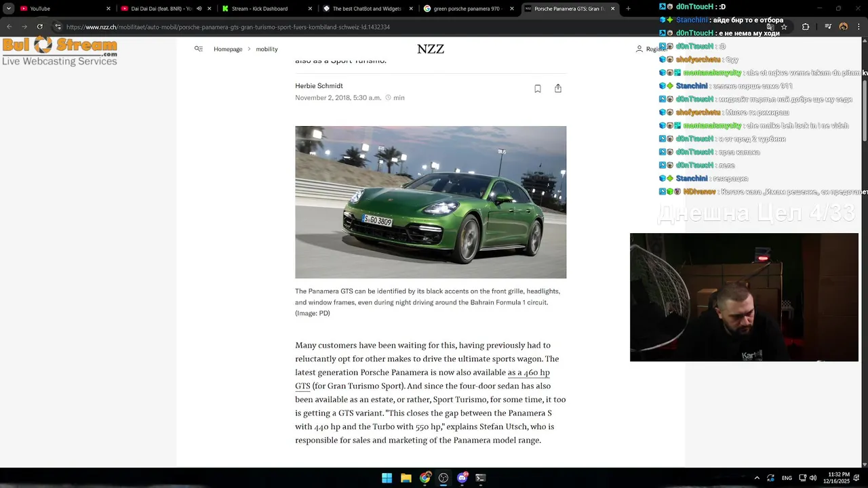868x488 pixels.
Task: Show hidden system tray icons
Action: pyautogui.click(x=757, y=478)
